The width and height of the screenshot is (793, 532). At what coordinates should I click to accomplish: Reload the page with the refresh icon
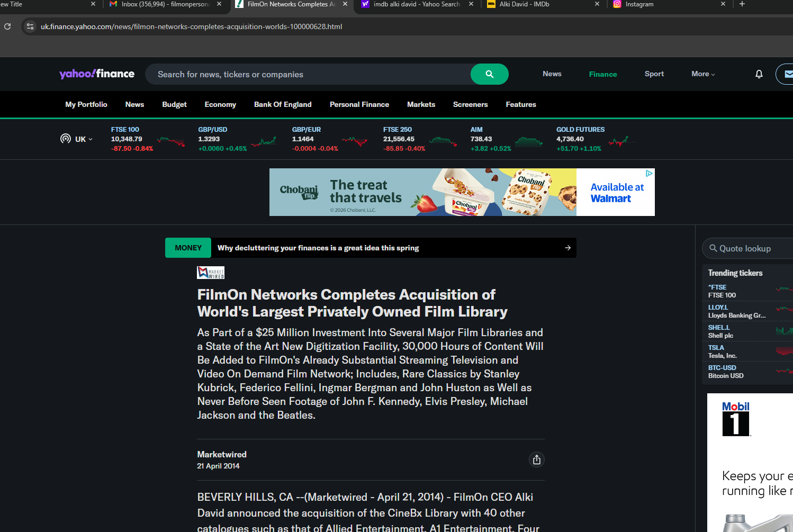(7, 26)
